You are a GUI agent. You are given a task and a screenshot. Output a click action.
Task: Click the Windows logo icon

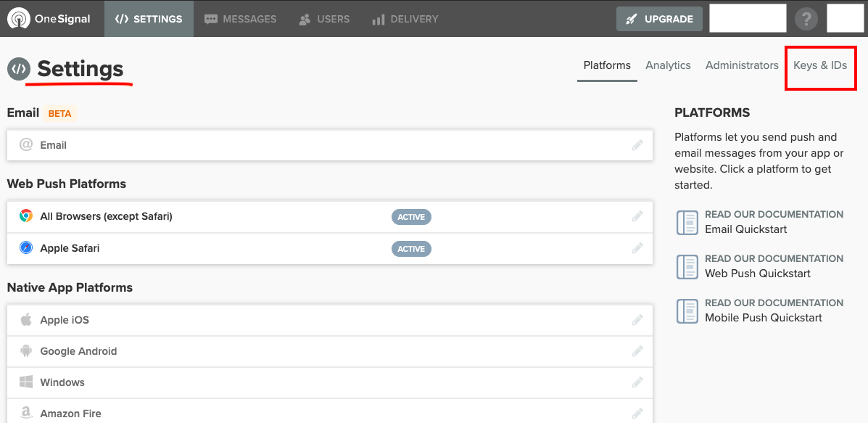coord(26,382)
